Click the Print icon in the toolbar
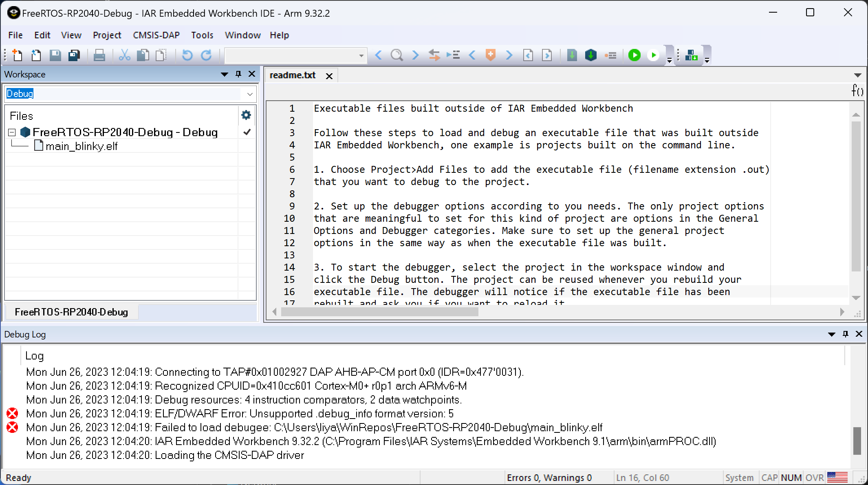 (x=99, y=55)
